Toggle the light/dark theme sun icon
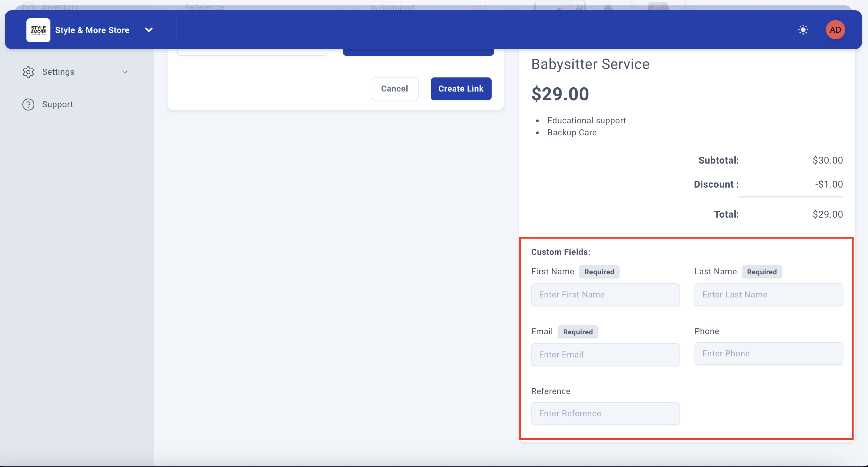Screen dimensions: 868x467 [x=803, y=30]
